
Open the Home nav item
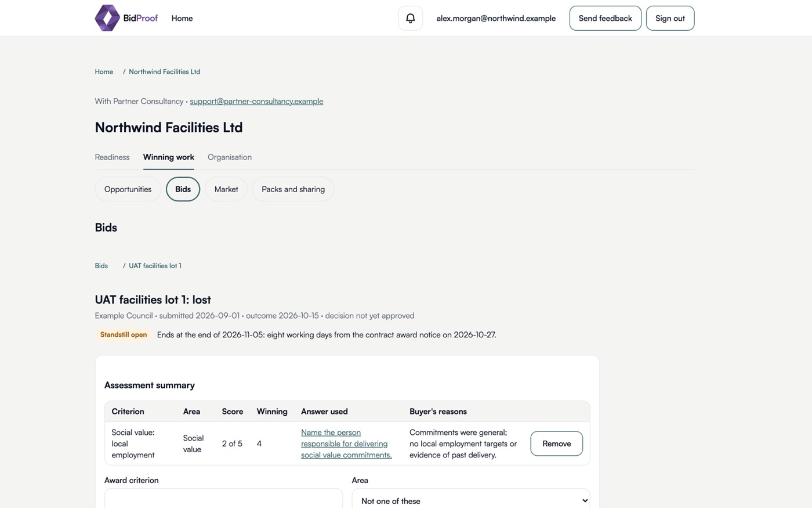point(182,18)
